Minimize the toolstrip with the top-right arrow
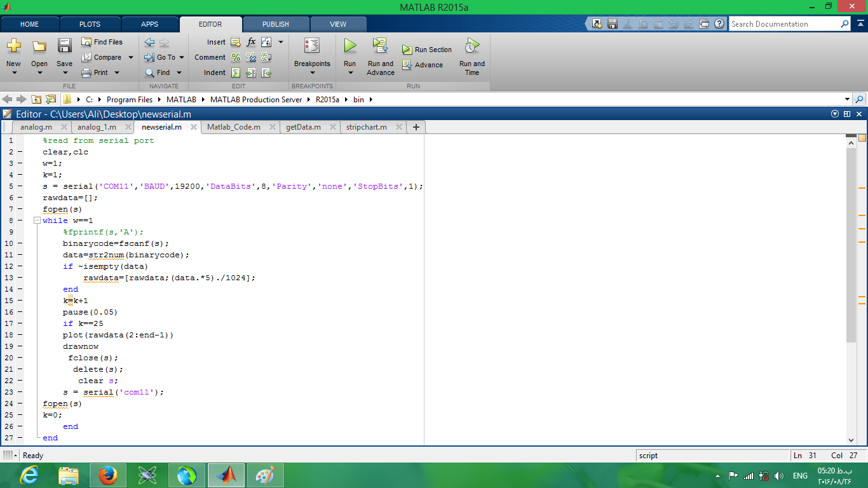Viewport: 868px width, 488px height. (860, 24)
